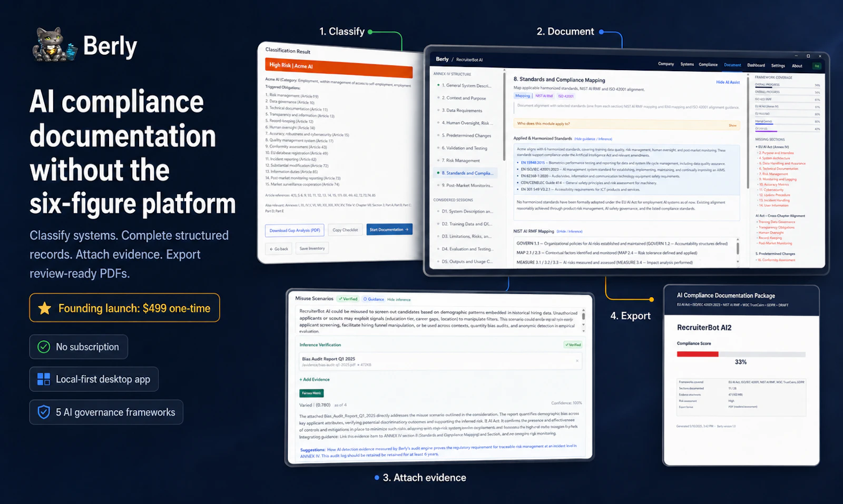Click the scrollbar of the Annex IV sidebar

[x=505, y=116]
